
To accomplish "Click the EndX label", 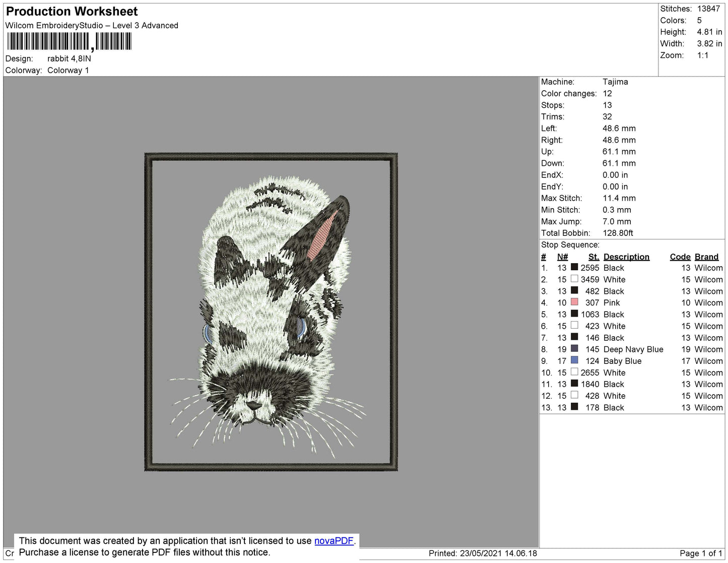I will [552, 174].
